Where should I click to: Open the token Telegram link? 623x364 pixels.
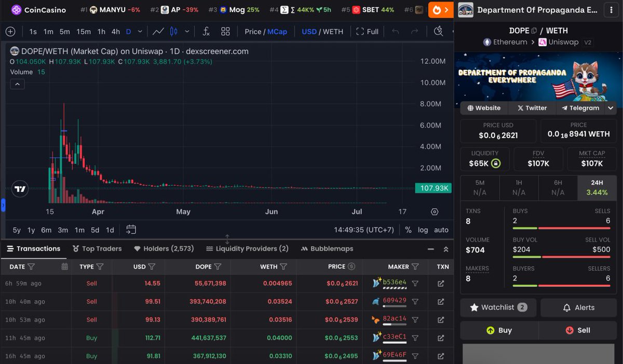point(580,108)
